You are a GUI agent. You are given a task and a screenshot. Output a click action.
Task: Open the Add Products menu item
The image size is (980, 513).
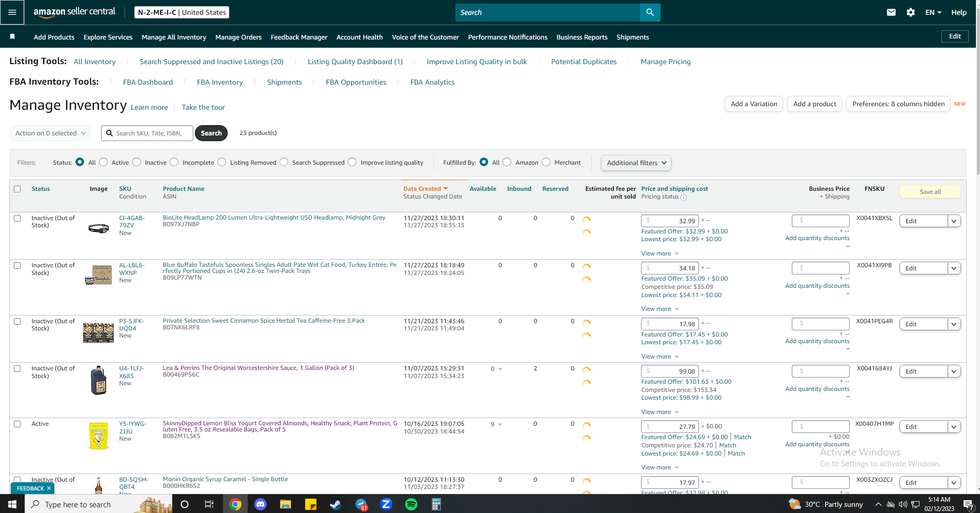click(54, 37)
